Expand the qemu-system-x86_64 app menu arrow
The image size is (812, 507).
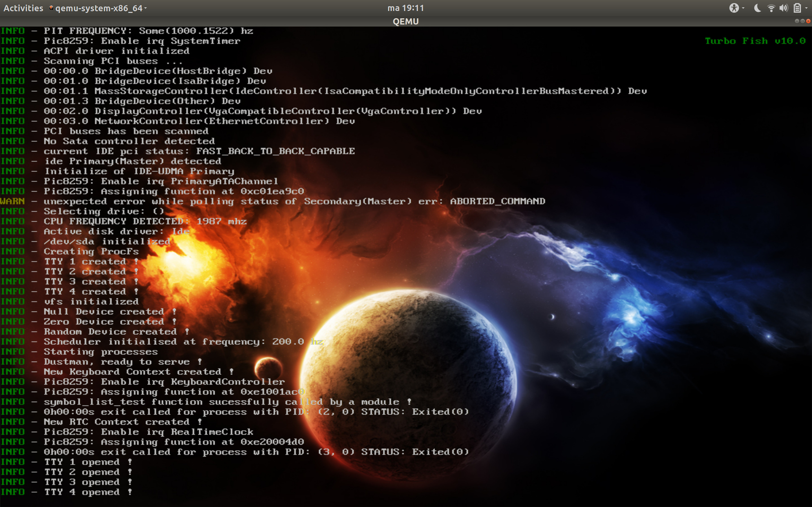(145, 8)
